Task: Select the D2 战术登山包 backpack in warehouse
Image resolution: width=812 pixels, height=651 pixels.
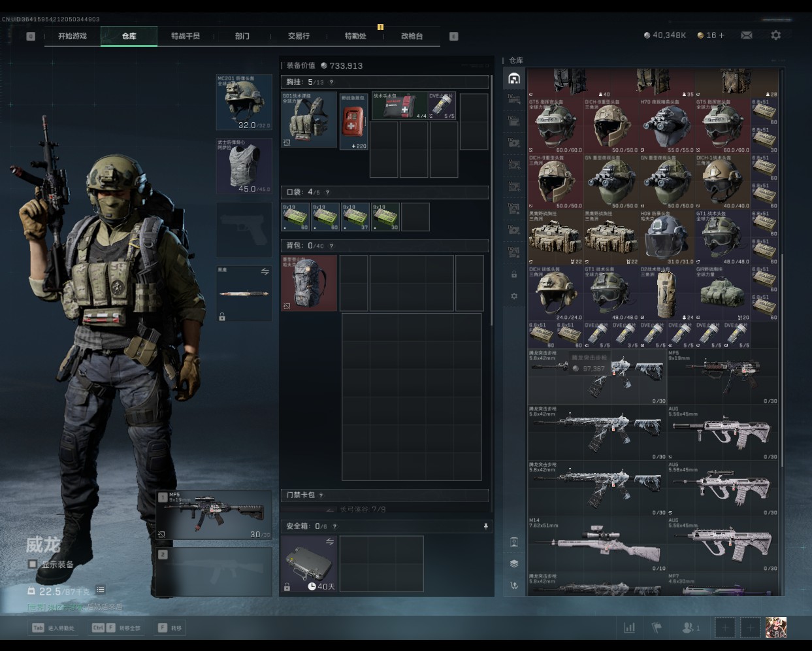Action: [666, 292]
